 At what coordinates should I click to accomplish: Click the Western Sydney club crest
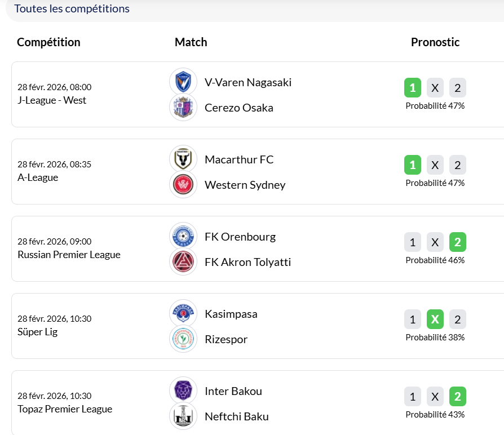(x=183, y=185)
